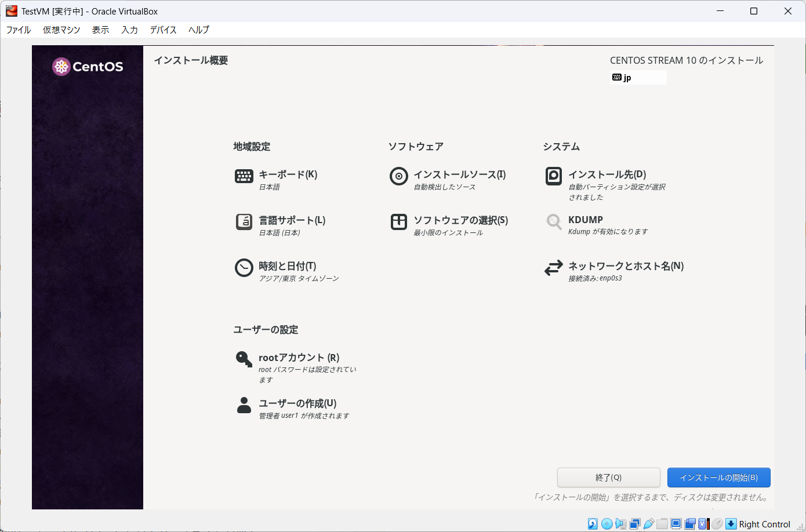This screenshot has width=806, height=532.
Task: Click the USB device icon in status bar
Action: [649, 524]
